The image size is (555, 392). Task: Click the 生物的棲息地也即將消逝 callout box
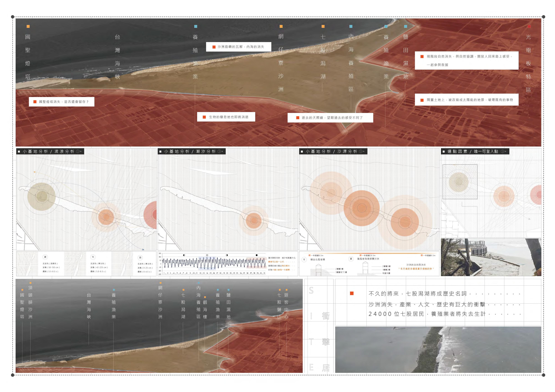(226, 117)
